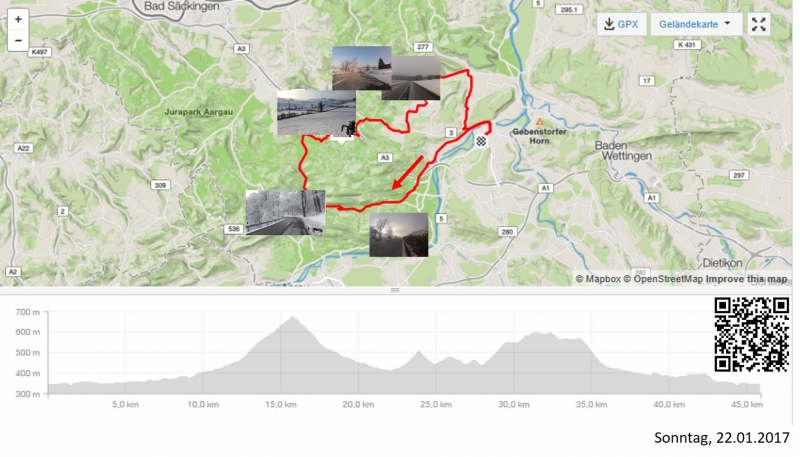Click the elevation peak near 15 km

292,317
